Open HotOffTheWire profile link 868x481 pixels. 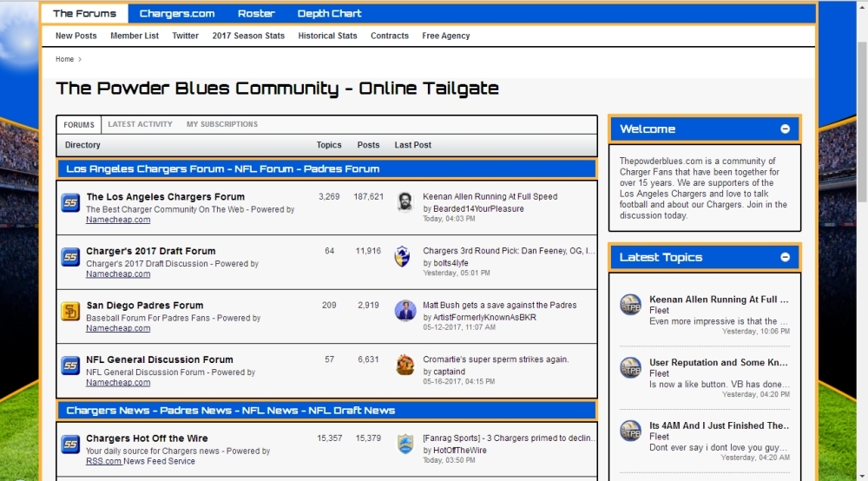coord(460,450)
